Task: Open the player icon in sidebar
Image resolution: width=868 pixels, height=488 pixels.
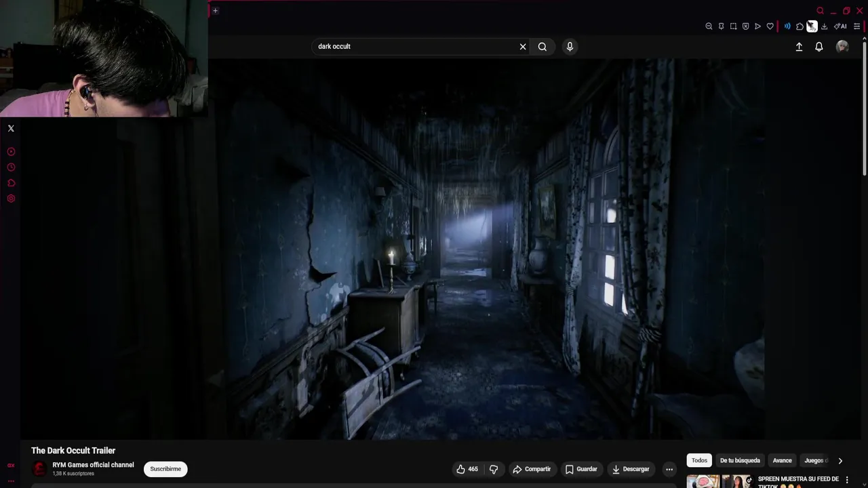Action: point(11,152)
